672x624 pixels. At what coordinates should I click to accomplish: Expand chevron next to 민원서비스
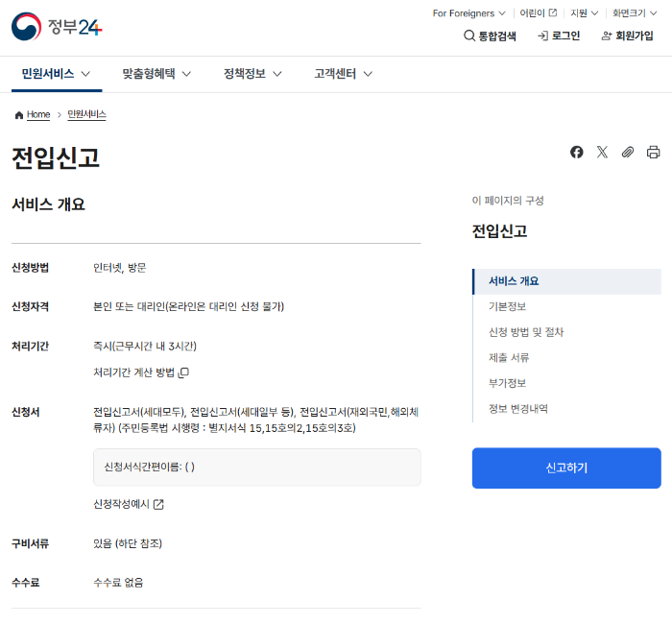point(85,74)
